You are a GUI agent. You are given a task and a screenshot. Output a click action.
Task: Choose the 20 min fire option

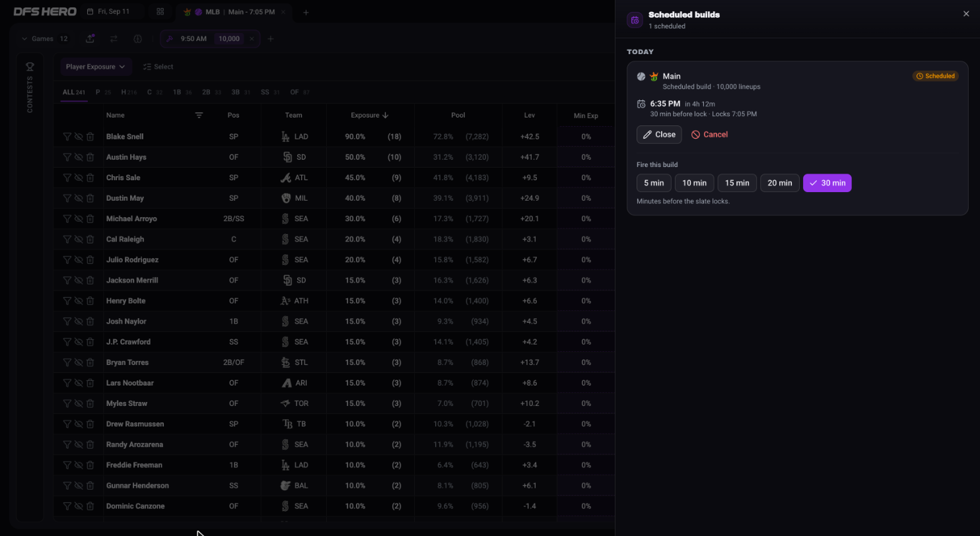[780, 183]
